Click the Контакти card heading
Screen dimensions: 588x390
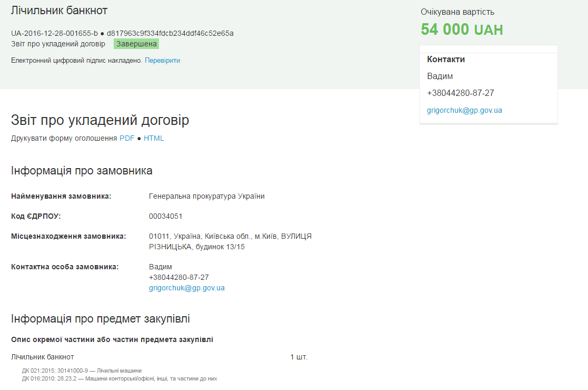click(x=446, y=60)
